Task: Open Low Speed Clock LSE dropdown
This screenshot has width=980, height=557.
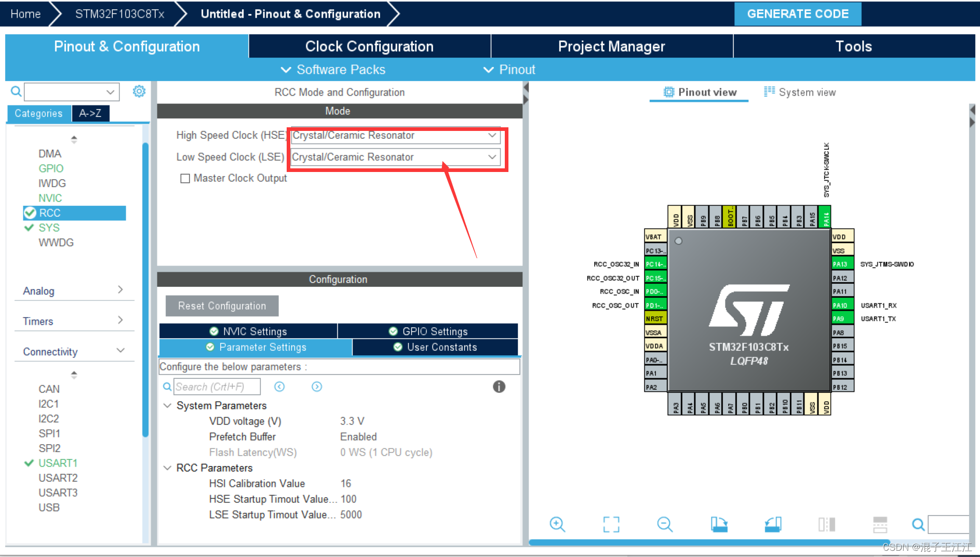Action: pyautogui.click(x=395, y=157)
